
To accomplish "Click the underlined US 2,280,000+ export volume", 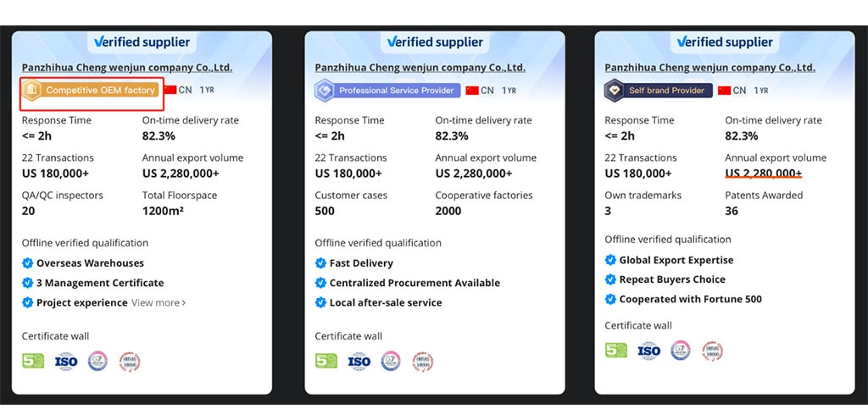I will [764, 174].
